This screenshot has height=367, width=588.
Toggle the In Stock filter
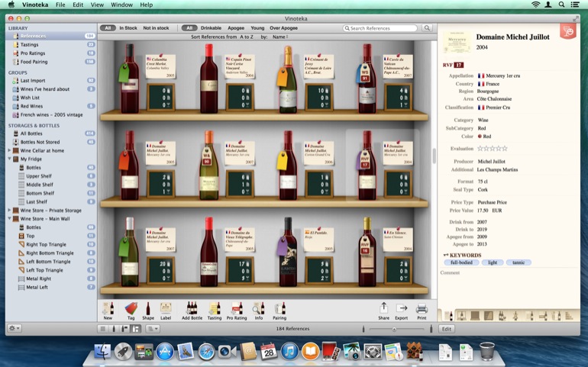(x=128, y=27)
